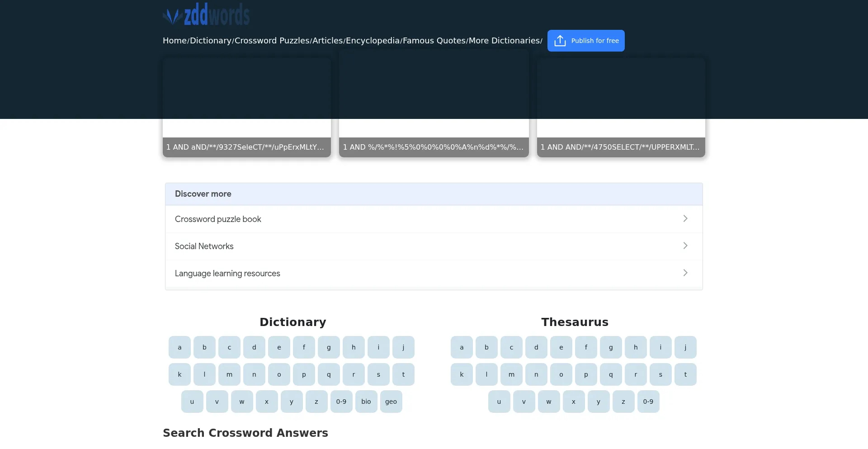Open Dictionary bio index
The height and width of the screenshot is (449, 868).
pos(366,402)
